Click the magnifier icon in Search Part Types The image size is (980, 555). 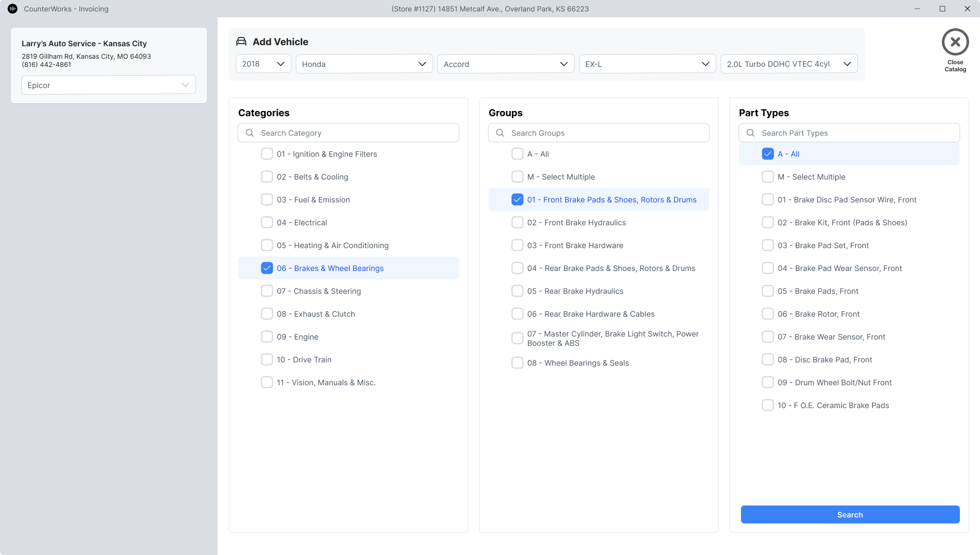coord(751,133)
